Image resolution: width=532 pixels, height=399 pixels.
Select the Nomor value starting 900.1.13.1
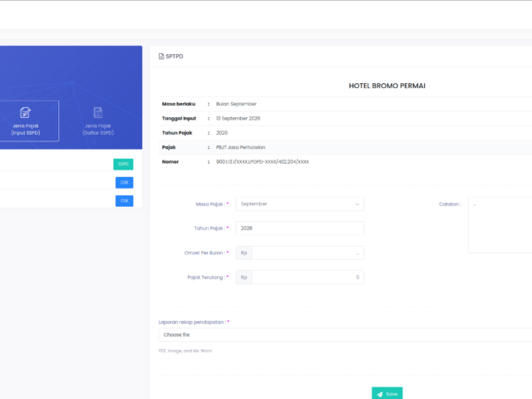coord(263,162)
